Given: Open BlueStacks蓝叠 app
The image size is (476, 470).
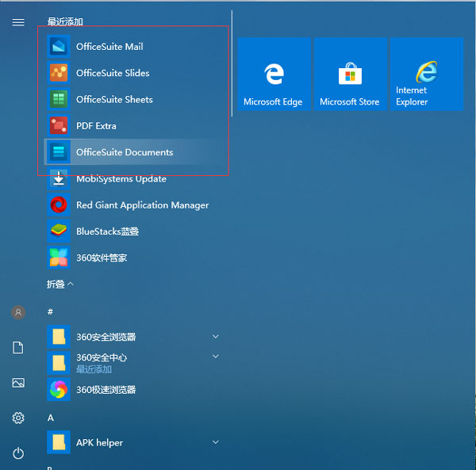Looking at the screenshot, I should click(107, 231).
